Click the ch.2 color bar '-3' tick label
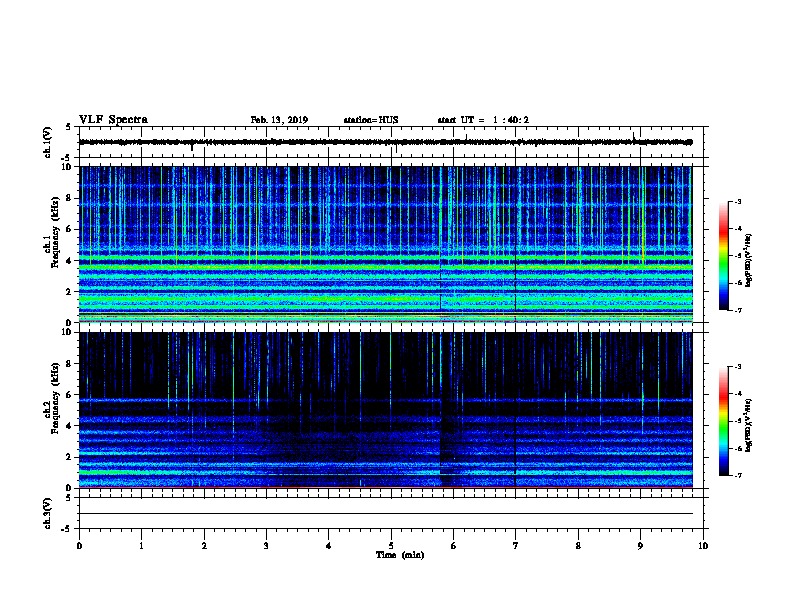 click(738, 367)
